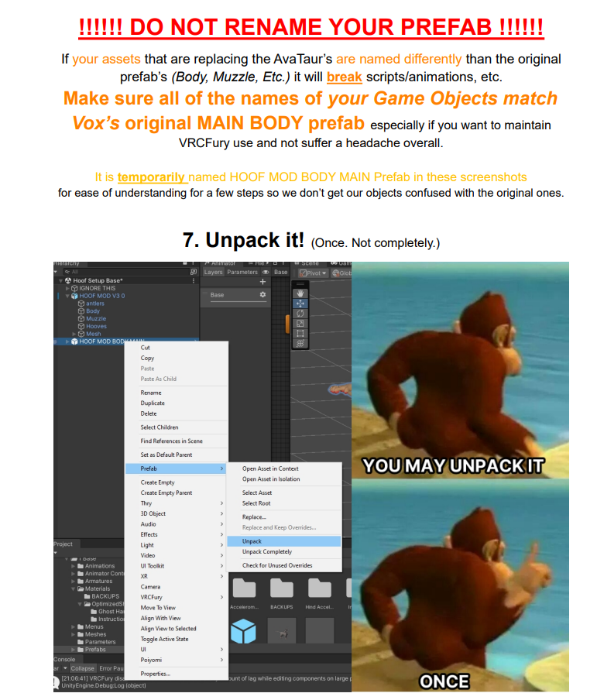Switch to the Parameters tab in Animator
Screen dimensions: 597x700
click(242, 273)
